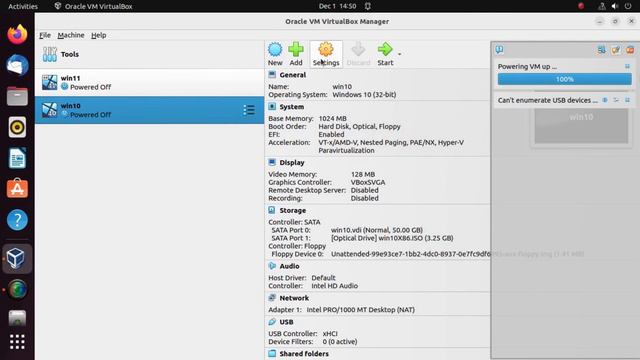
Task: Expand details of USB devices notification
Action: (616, 100)
